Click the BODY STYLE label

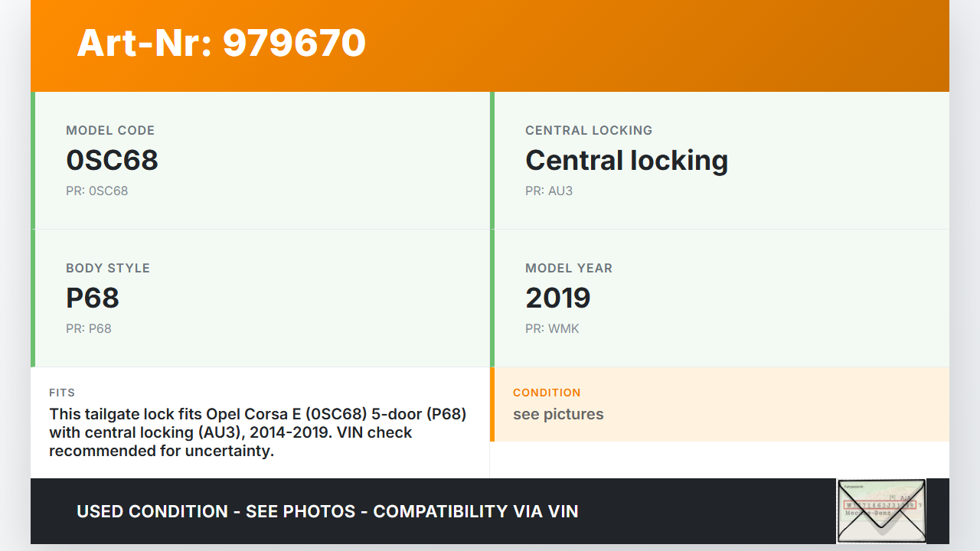[x=108, y=268]
